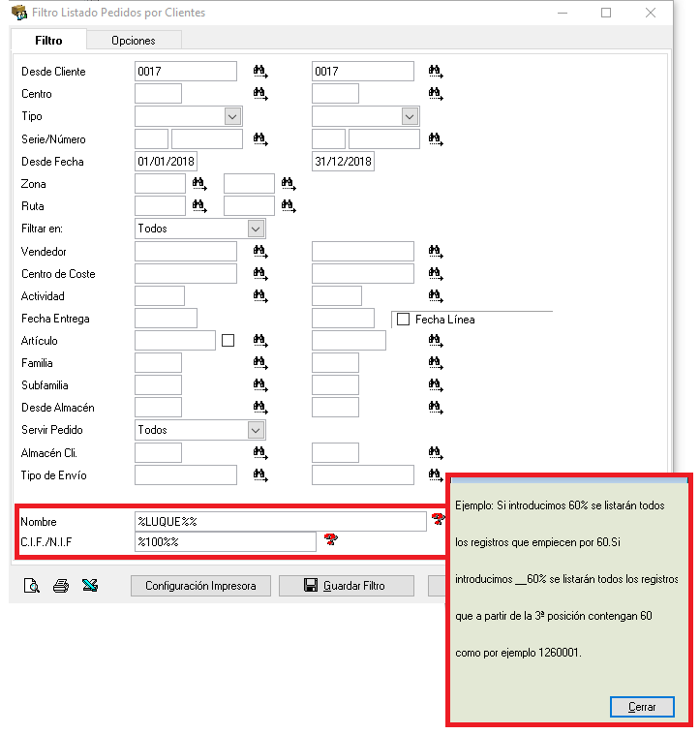Expand the first Tipo dropdown
The width and height of the screenshot is (700, 734).
tap(232, 116)
